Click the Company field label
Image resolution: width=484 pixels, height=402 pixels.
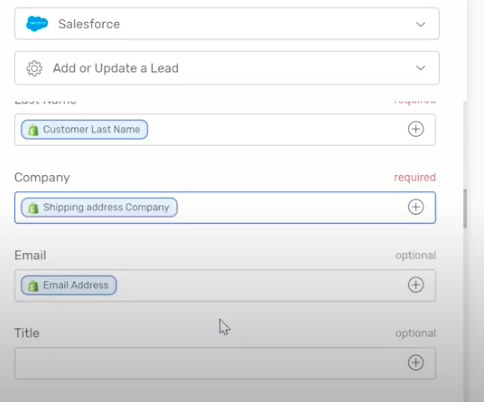pos(42,178)
